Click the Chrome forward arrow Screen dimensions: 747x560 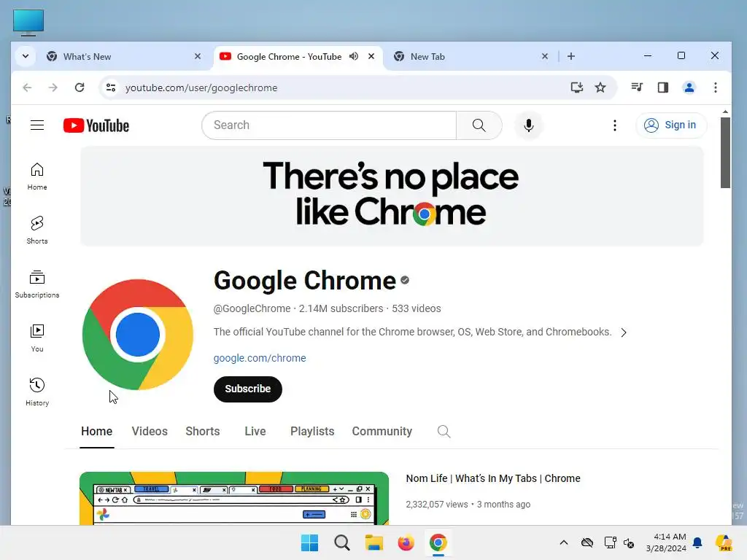click(x=53, y=87)
